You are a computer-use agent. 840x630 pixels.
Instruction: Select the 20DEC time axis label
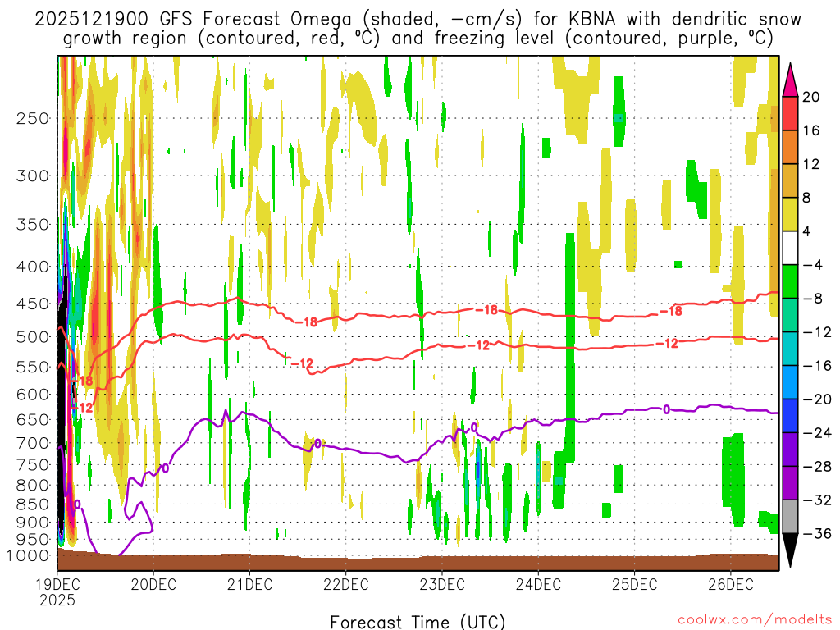(x=153, y=584)
